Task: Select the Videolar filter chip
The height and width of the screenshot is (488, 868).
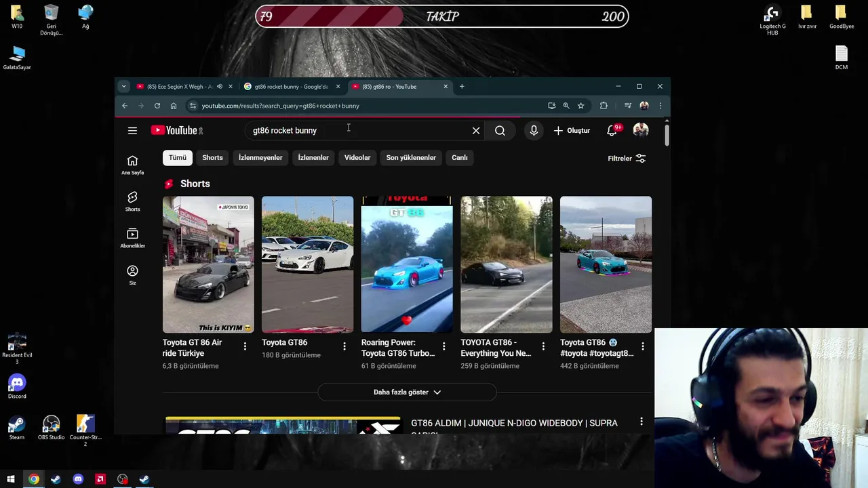Action: tap(357, 157)
